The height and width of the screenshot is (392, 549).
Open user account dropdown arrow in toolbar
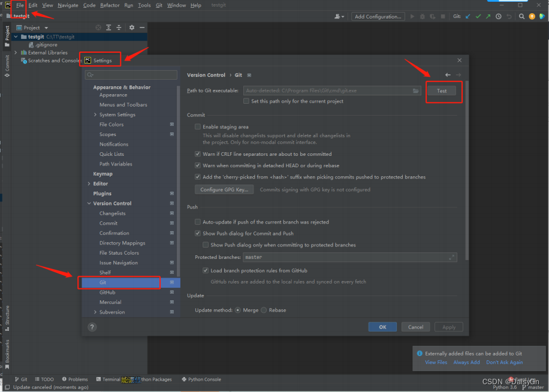click(x=342, y=17)
